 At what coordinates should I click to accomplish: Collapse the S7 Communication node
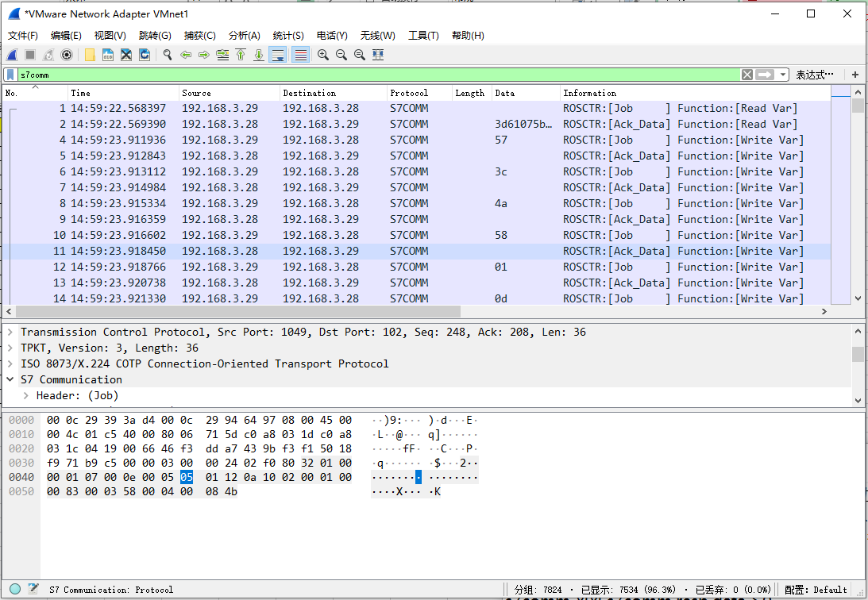click(10, 379)
